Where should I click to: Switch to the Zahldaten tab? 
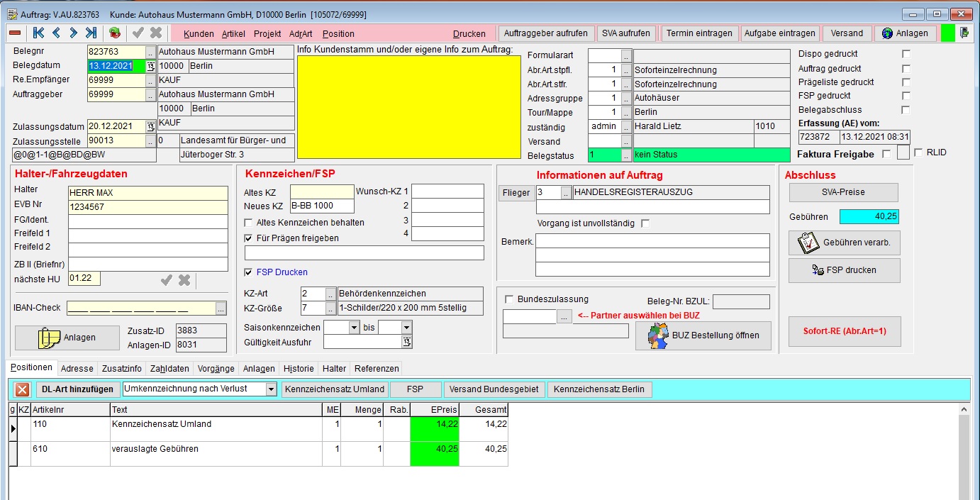click(169, 369)
